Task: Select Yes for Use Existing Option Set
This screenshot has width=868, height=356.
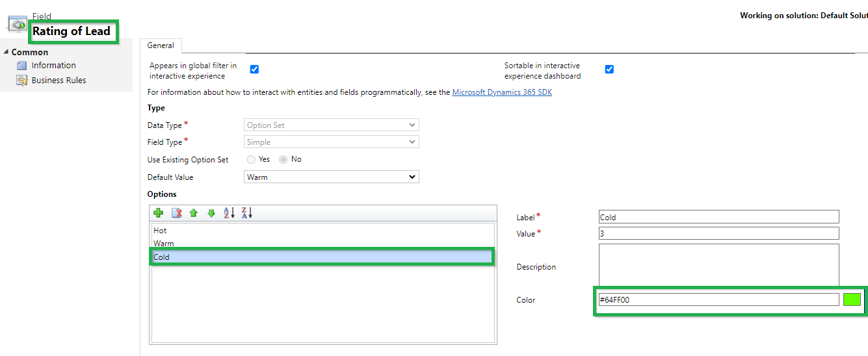Action: pos(250,159)
